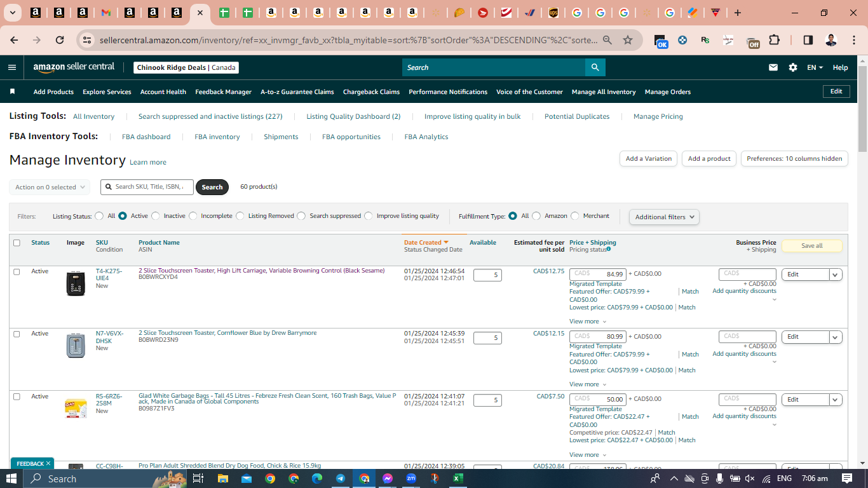Select the Amazon fulfillment type radio button
The width and height of the screenshot is (868, 488).
[536, 216]
